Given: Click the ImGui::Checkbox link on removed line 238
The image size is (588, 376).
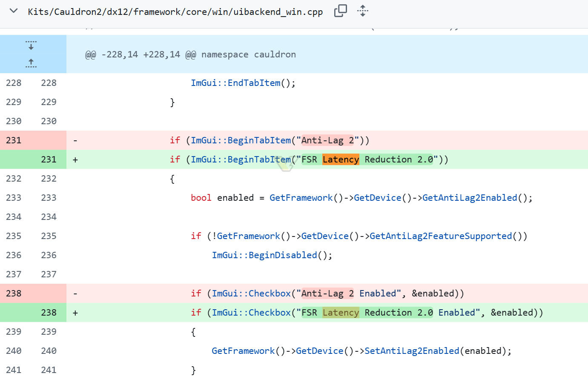Looking at the screenshot, I should click(x=251, y=293).
